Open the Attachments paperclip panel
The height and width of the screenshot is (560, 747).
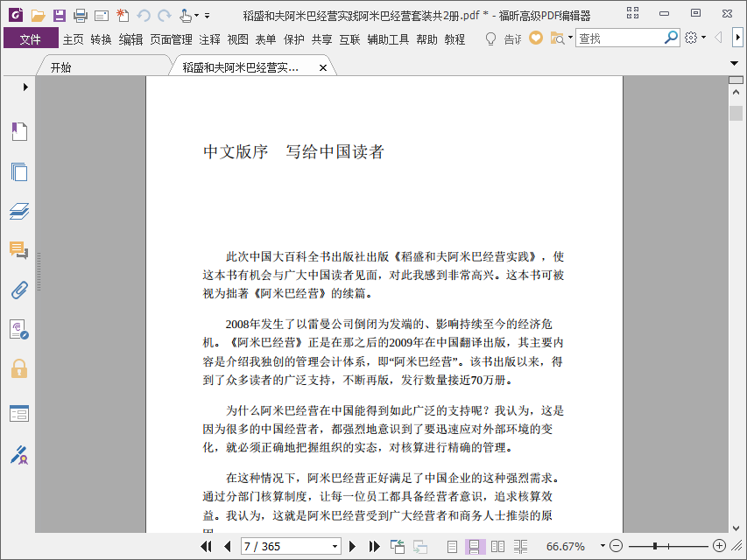[x=19, y=290]
